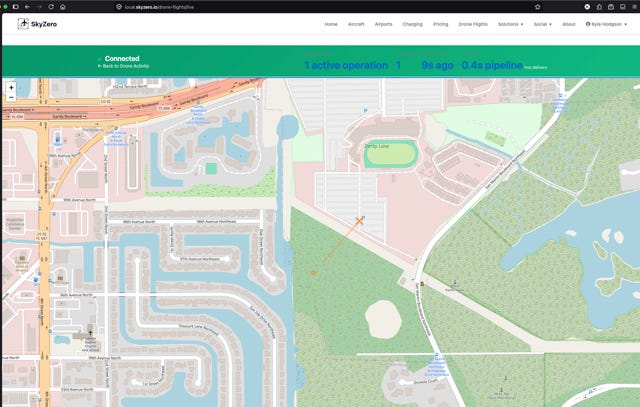This screenshot has width=640, height=407.
Task: Click the SkyZero brand name
Action: click(44, 24)
